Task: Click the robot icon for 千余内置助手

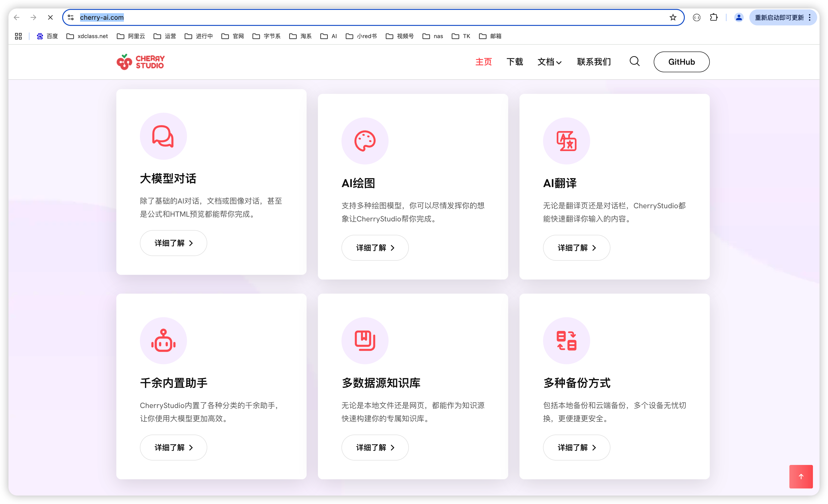Action: pos(163,340)
